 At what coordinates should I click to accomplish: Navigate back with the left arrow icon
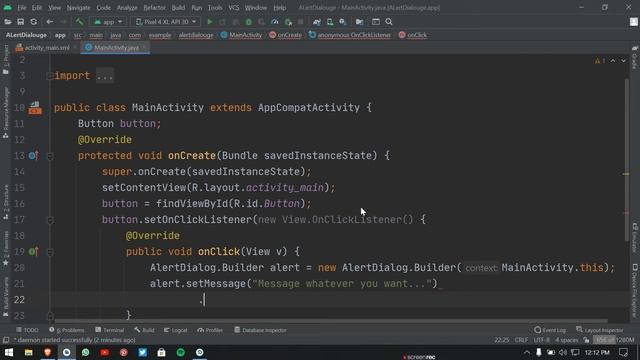pos(50,22)
